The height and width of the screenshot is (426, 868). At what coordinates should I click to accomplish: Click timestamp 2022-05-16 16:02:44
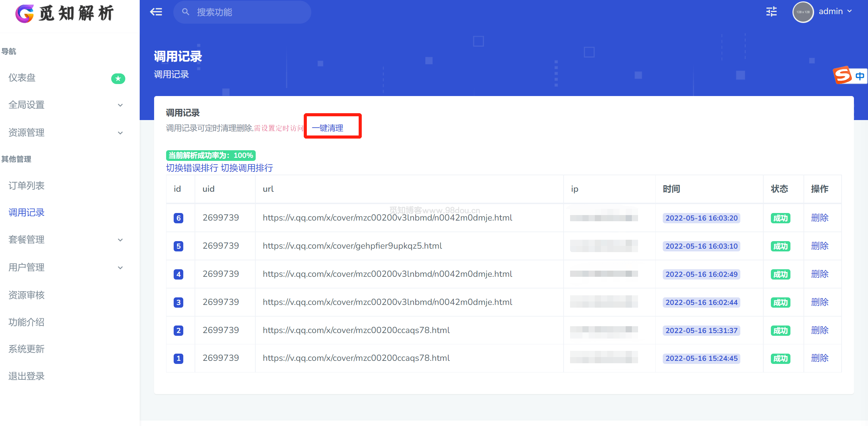click(x=702, y=303)
